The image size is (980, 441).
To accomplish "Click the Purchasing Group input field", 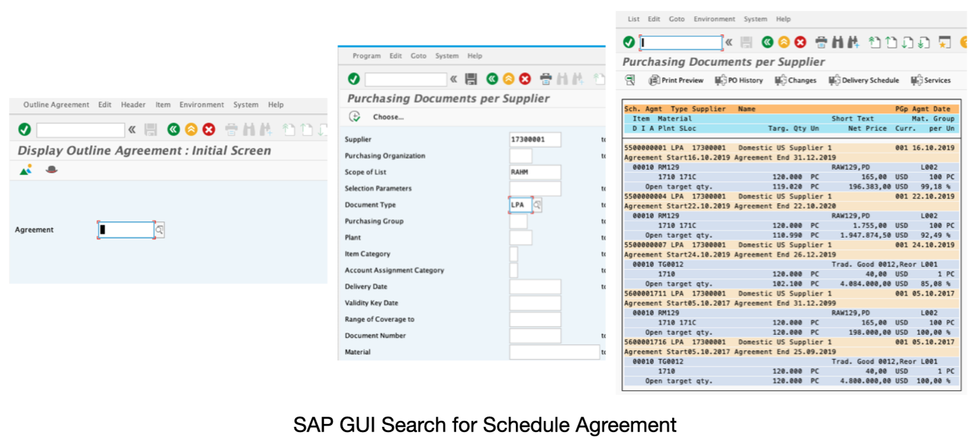I will point(518,221).
